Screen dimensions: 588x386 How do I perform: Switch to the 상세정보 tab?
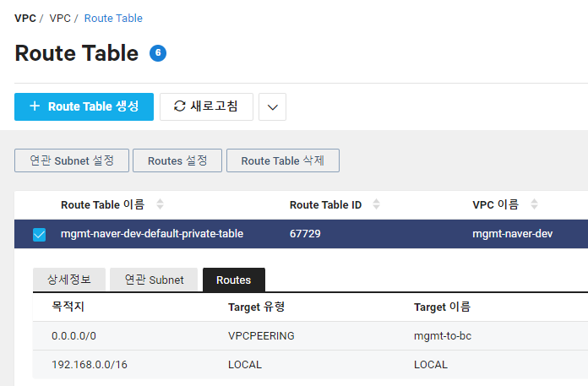68,280
